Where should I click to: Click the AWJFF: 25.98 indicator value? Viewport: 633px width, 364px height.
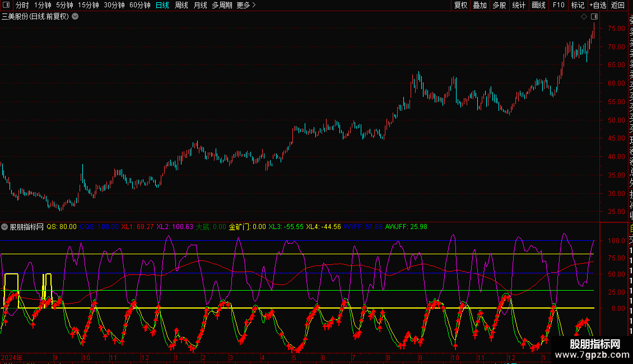[x=406, y=227]
